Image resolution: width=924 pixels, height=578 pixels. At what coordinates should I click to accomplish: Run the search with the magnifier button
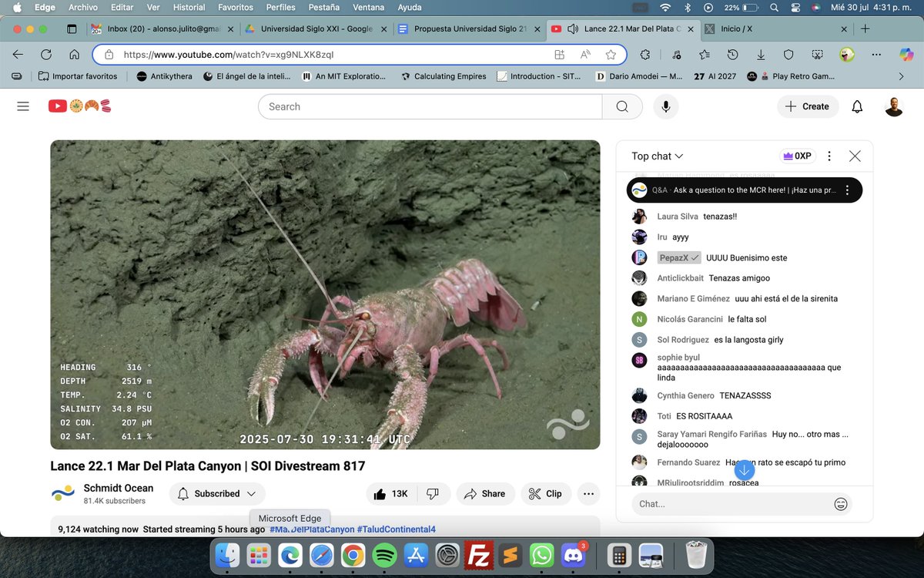(x=622, y=106)
